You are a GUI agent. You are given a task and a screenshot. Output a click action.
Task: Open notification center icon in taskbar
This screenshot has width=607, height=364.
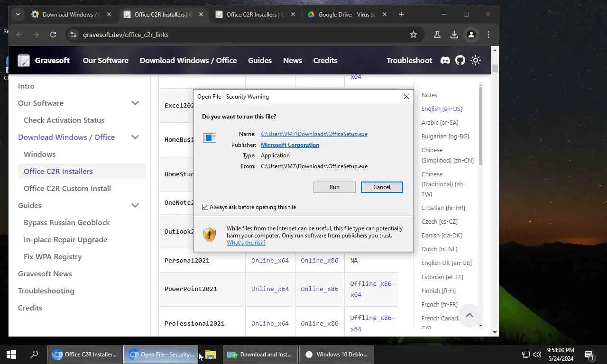coord(589,354)
